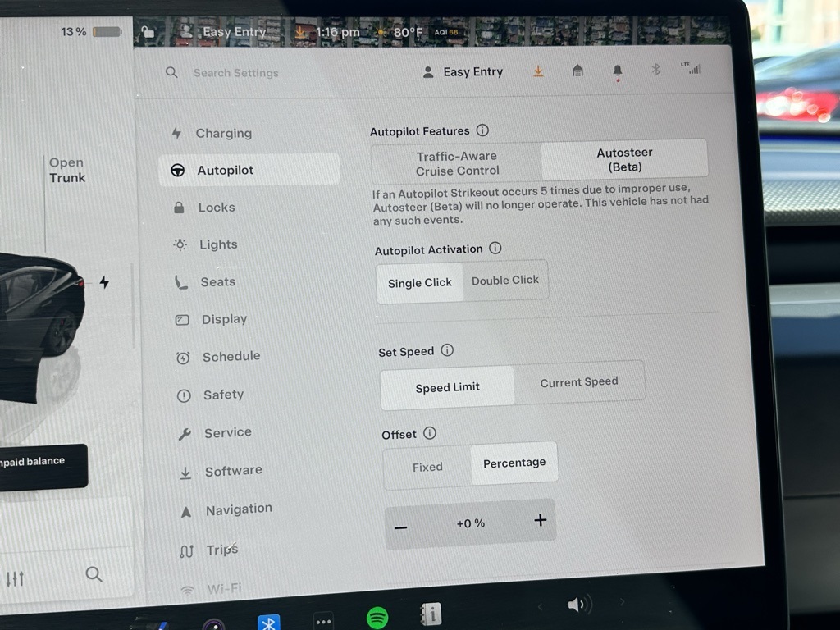840x630 pixels.
Task: Choose Current Speed for Set Speed
Action: coord(579,382)
